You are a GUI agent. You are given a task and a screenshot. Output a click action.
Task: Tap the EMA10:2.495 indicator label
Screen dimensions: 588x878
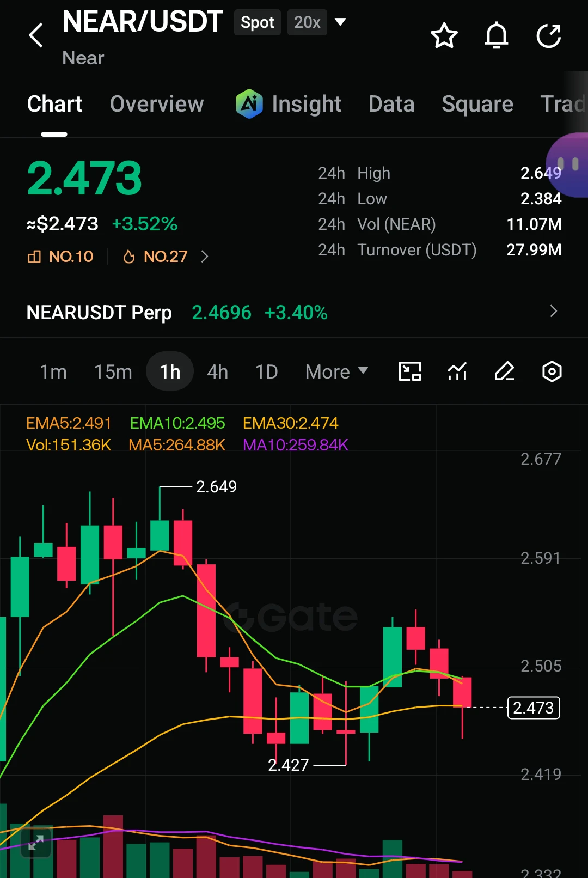click(x=177, y=423)
